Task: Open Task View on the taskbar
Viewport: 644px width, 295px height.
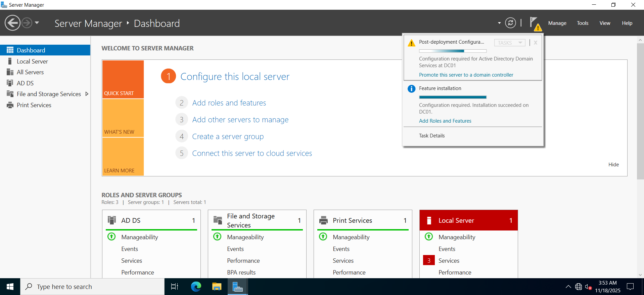Action: 175,287
